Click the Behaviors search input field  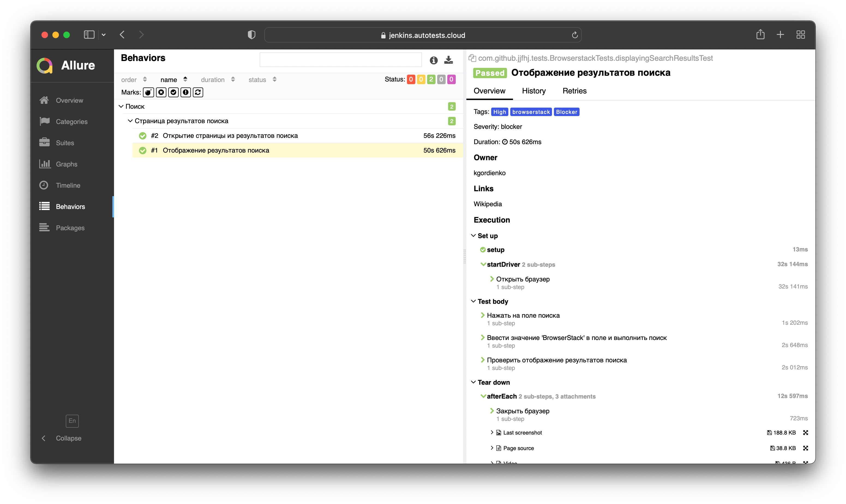(x=340, y=60)
